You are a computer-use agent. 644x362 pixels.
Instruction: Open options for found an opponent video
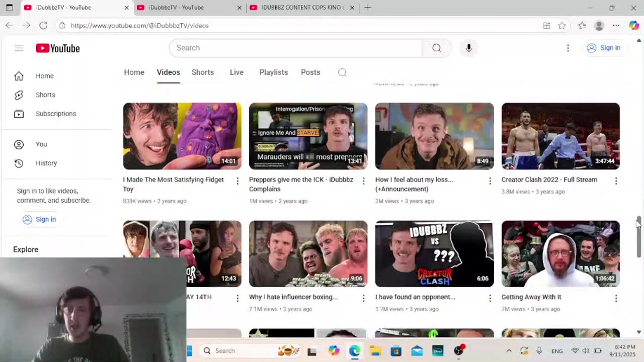pos(490,298)
